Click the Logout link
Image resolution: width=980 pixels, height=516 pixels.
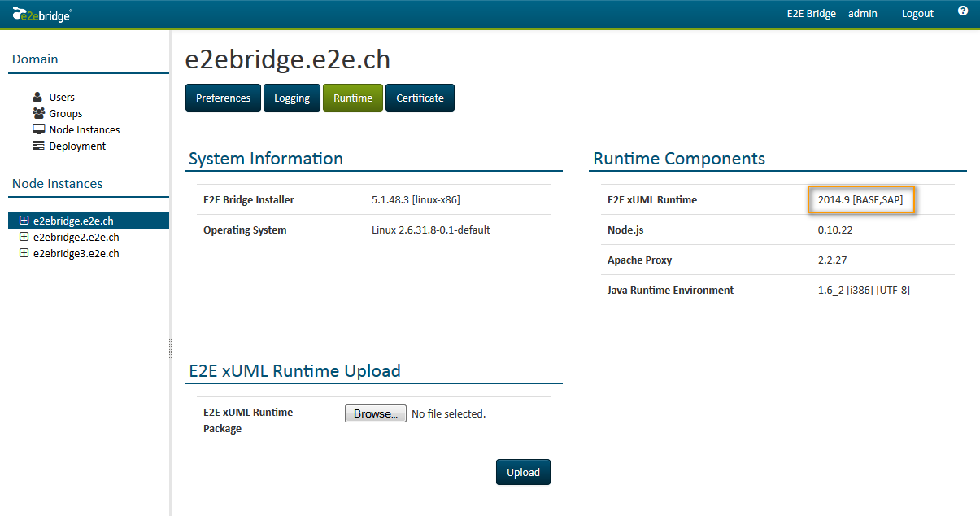point(917,13)
